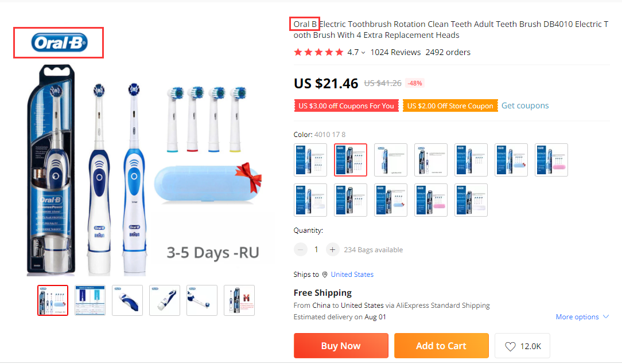Expand More options shipping chevron
Viewport: 622px width, 364px height.
point(606,316)
